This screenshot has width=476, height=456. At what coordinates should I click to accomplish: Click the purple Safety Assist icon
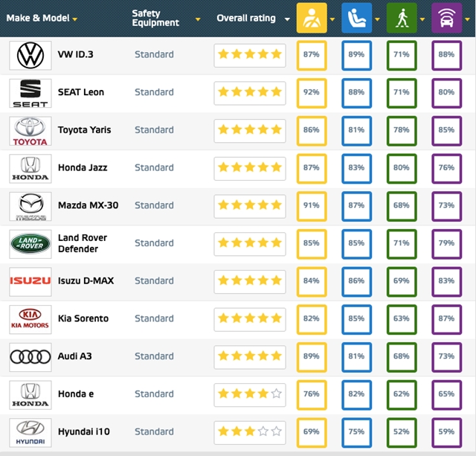click(x=446, y=18)
